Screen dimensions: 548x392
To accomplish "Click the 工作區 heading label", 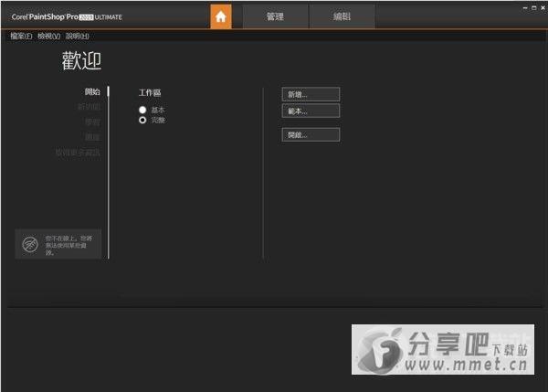I will pos(150,92).
